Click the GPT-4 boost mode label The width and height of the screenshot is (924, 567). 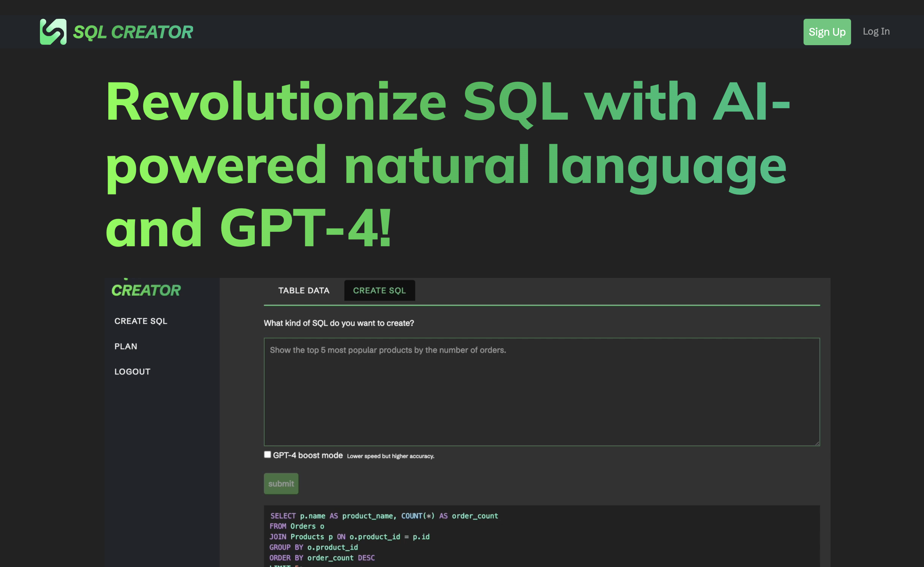click(x=307, y=455)
